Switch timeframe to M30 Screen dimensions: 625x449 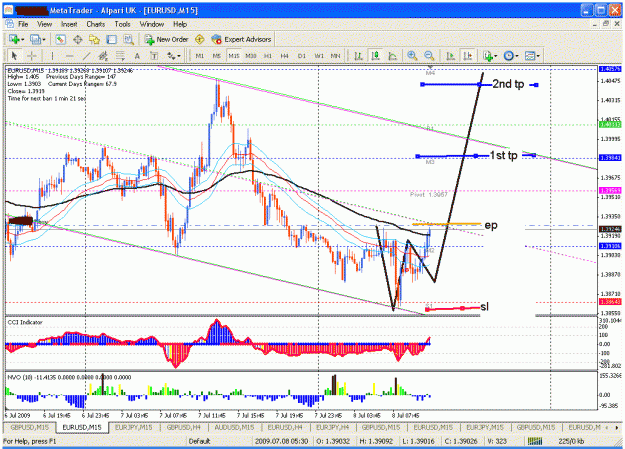(x=251, y=56)
